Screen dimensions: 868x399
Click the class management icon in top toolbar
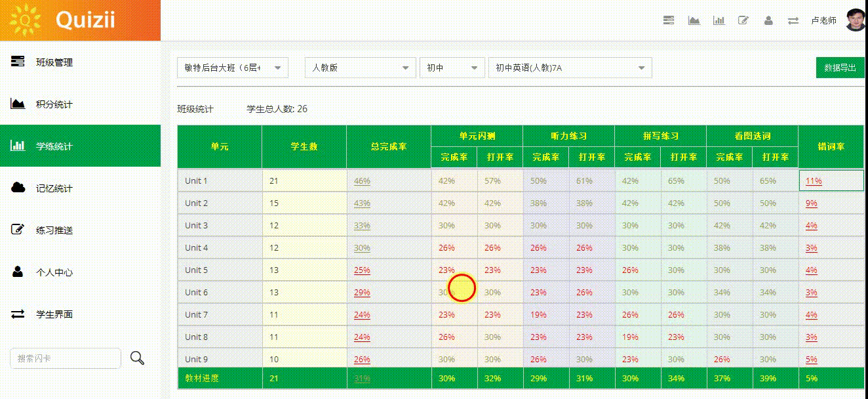669,20
